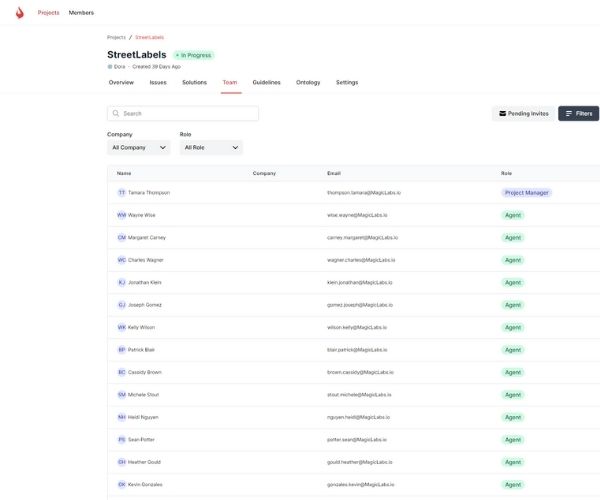Open the All Company dropdown
Image resolution: width=600 pixels, height=500 pixels.
139,147
